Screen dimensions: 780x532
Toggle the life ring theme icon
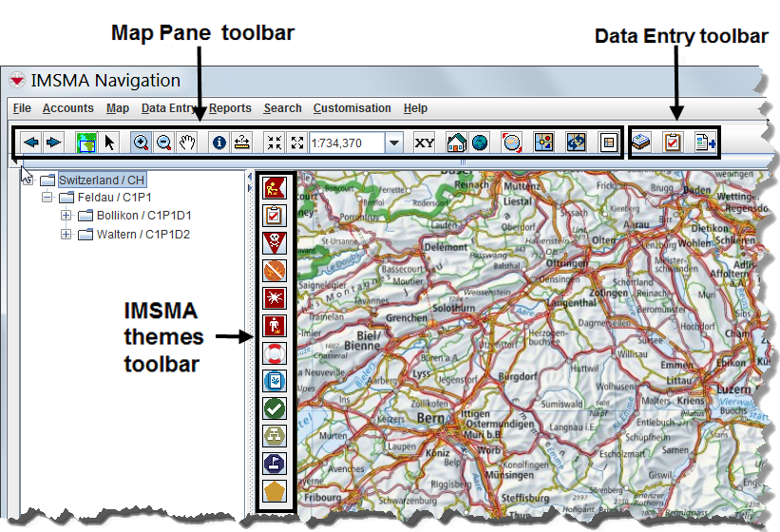point(274,354)
